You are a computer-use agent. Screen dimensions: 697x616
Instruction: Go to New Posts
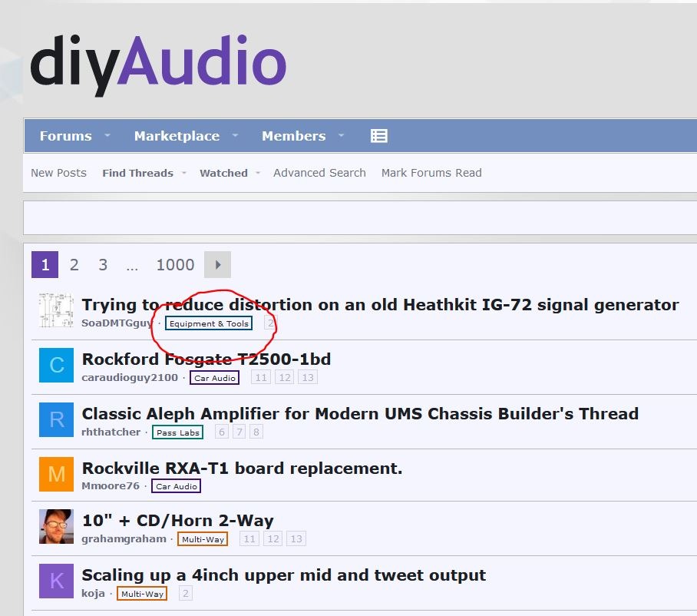coord(58,173)
